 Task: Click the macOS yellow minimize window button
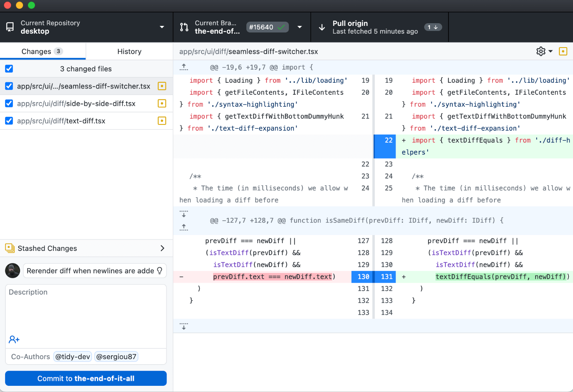point(19,5)
